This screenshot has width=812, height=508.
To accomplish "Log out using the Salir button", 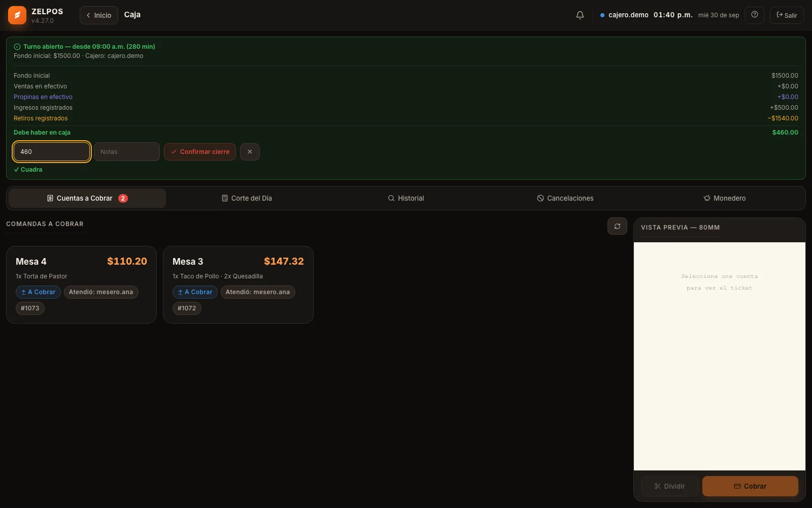I will click(787, 15).
